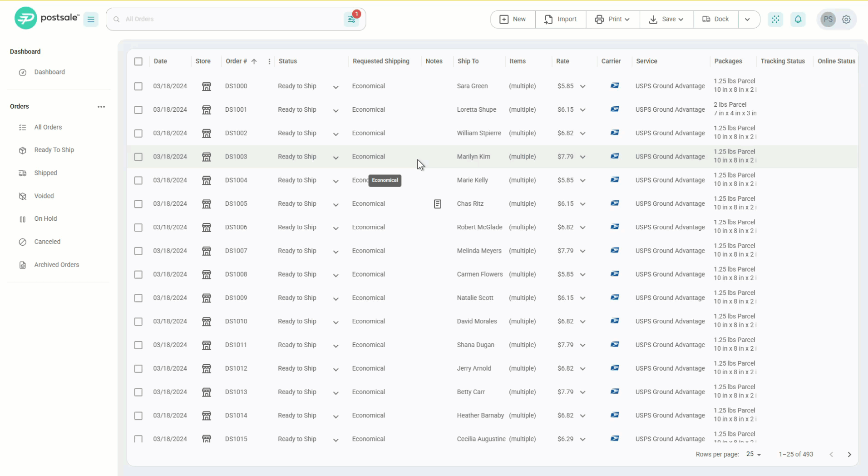Click the carrier logo icon for DS1000
The width and height of the screenshot is (868, 476).
click(x=614, y=85)
